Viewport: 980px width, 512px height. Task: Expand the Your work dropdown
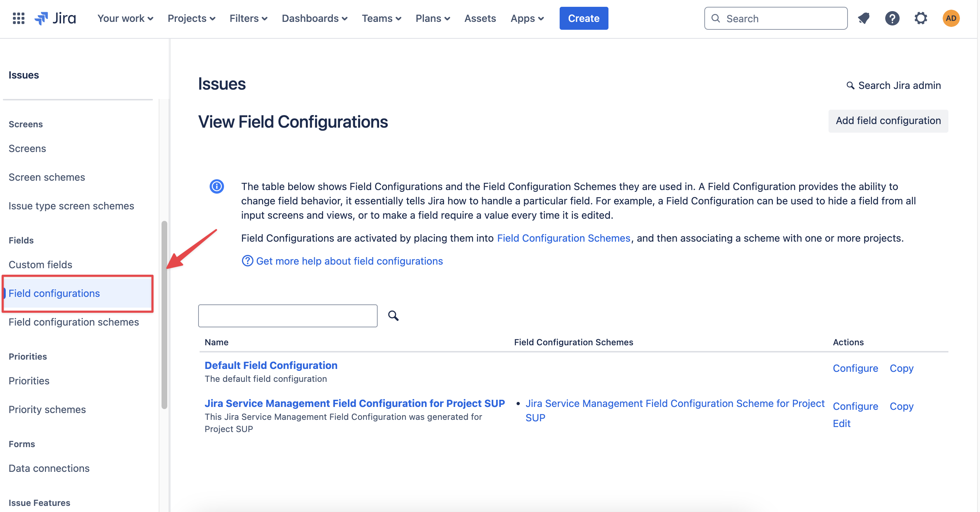[125, 18]
